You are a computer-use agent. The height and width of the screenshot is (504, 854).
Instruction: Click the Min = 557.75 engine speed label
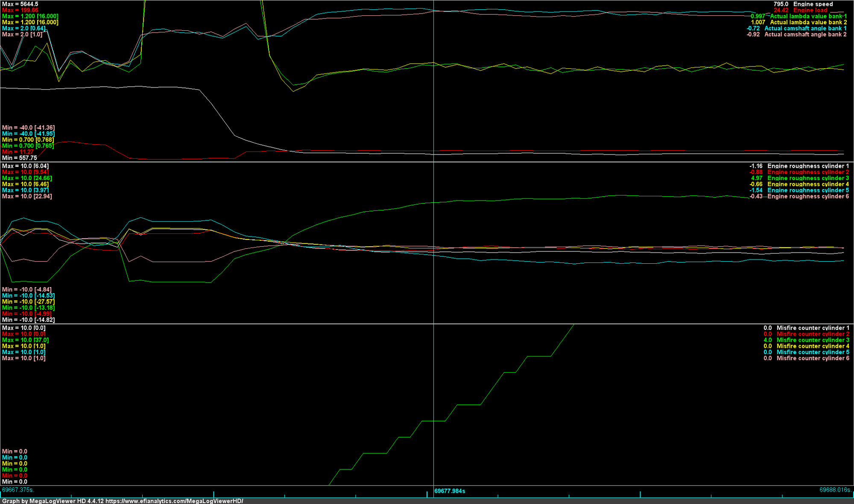point(19,158)
